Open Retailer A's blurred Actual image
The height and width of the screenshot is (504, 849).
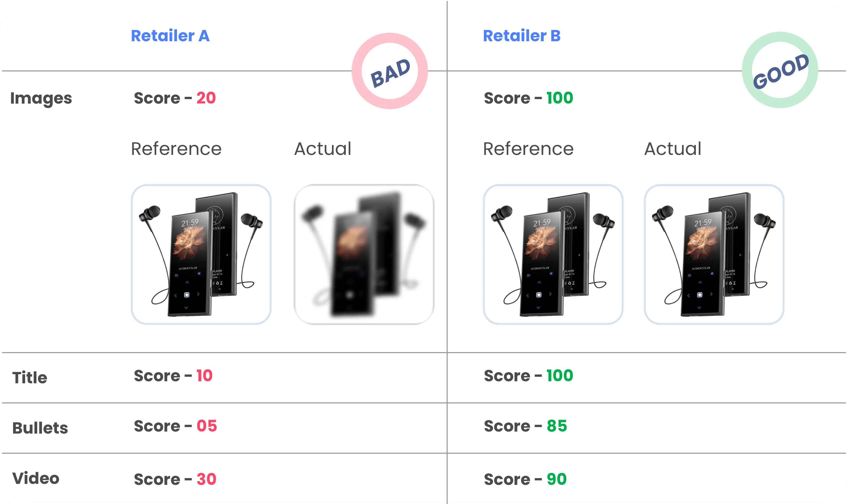[364, 254]
